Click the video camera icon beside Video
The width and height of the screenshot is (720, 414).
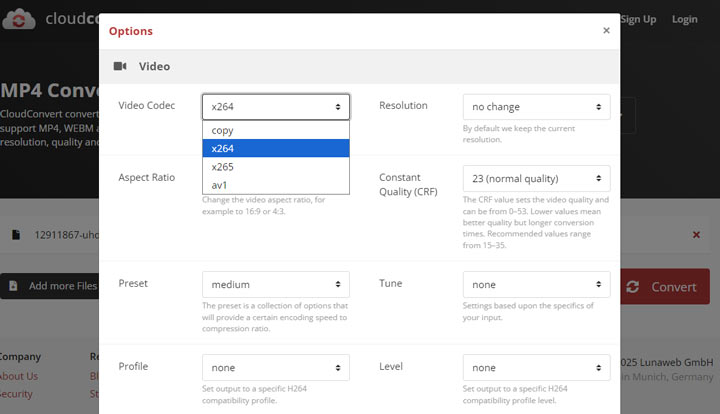click(x=120, y=66)
